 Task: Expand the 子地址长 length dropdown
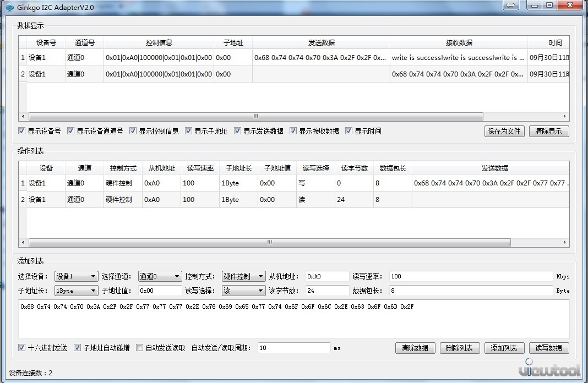coord(95,291)
